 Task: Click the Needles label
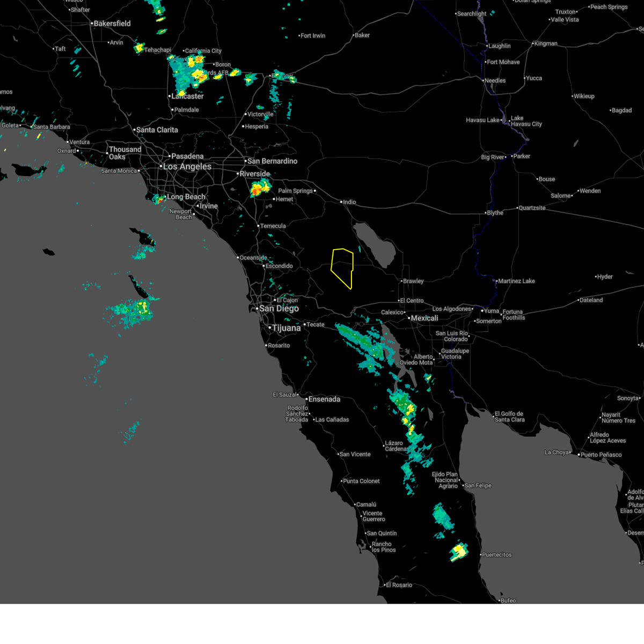[495, 80]
